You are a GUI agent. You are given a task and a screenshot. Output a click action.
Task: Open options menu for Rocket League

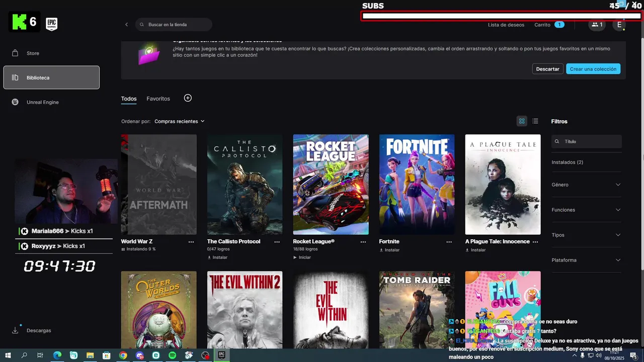click(363, 242)
